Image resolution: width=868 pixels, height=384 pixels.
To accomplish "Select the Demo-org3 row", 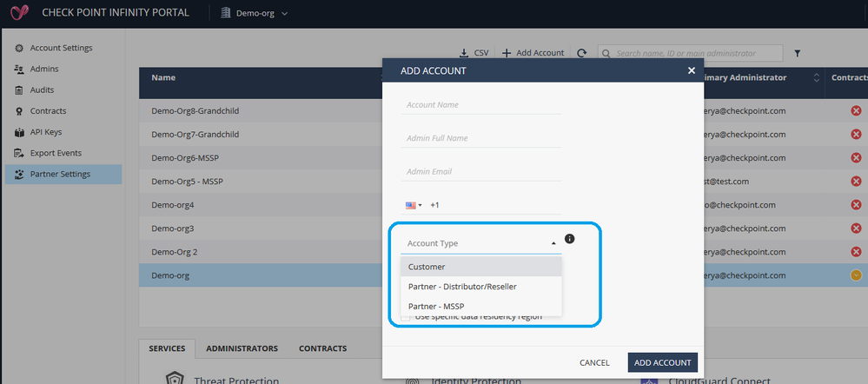I will pos(261,228).
